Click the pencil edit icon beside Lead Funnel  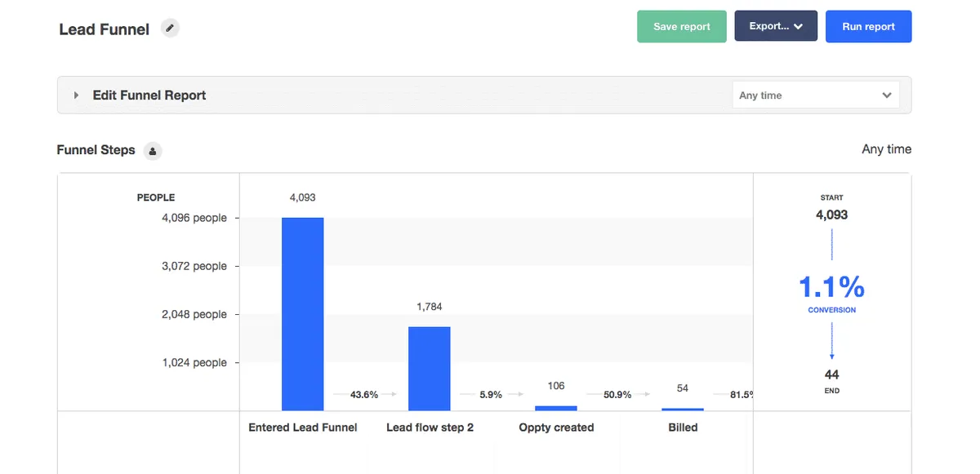point(170,29)
